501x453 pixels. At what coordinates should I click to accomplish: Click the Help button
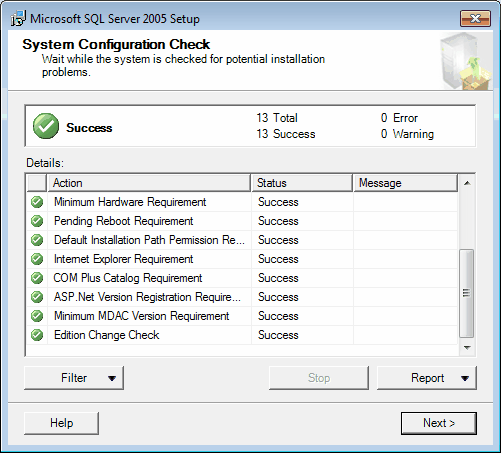point(61,423)
